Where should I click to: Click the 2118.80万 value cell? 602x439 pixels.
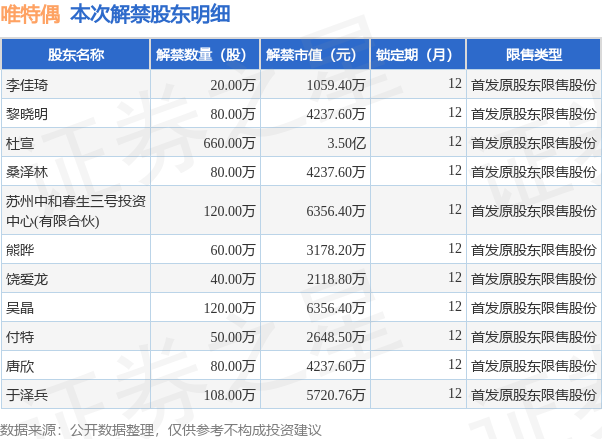[x=315, y=279]
